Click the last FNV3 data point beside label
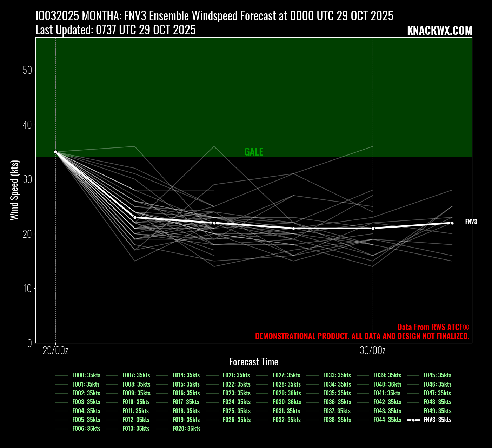This screenshot has height=448, width=492. (452, 223)
